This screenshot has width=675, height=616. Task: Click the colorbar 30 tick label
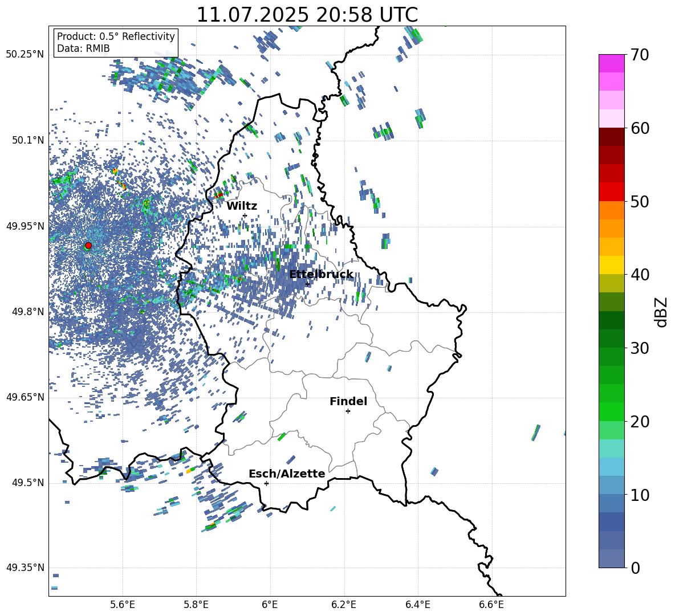click(x=640, y=348)
